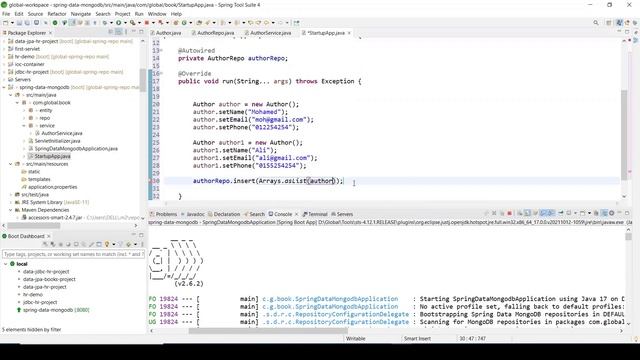Maximize the Package Explorer panel
640x360 pixels.
pos(141,31)
